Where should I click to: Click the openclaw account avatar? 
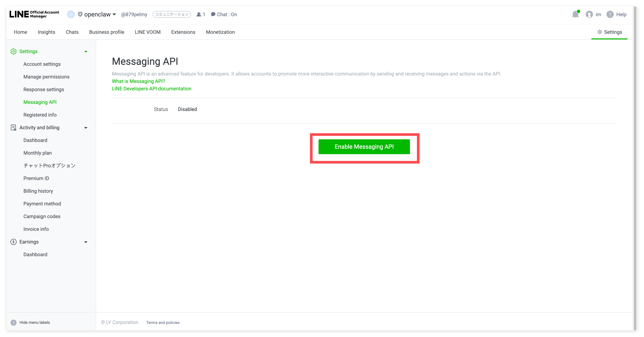(x=71, y=15)
